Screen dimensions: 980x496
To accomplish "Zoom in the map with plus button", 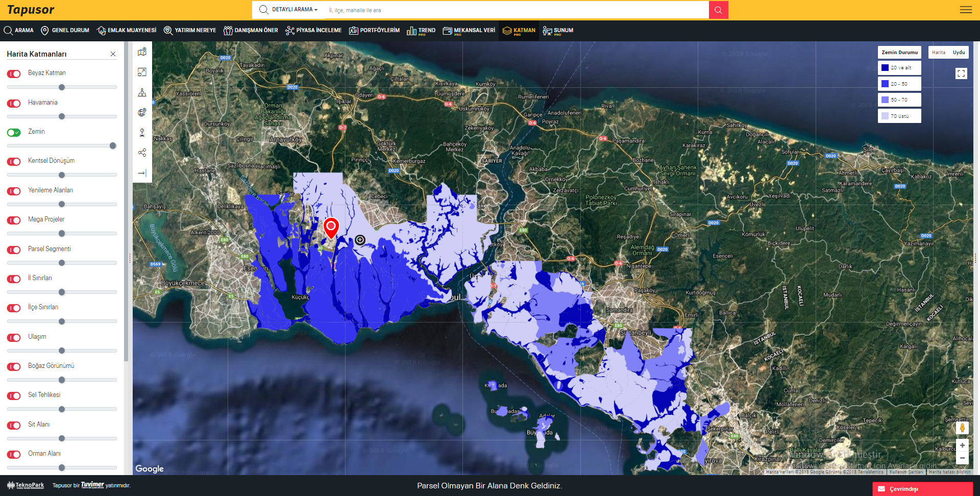I will click(x=962, y=445).
